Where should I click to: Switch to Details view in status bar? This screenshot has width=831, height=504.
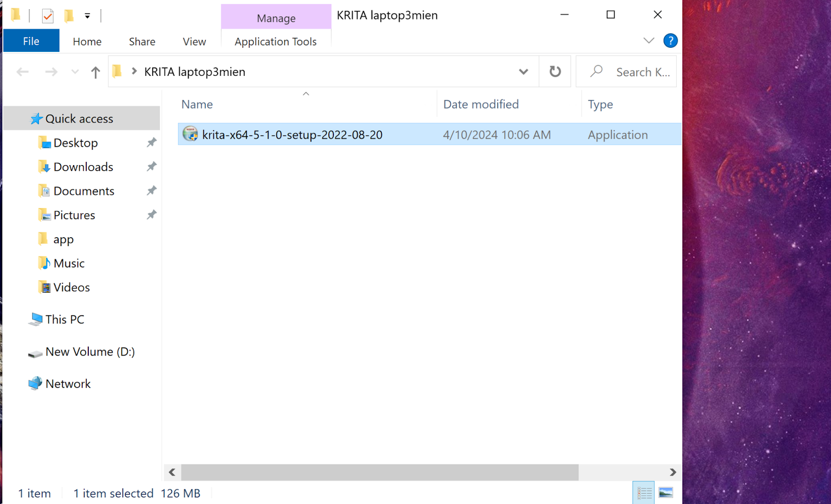(644, 493)
